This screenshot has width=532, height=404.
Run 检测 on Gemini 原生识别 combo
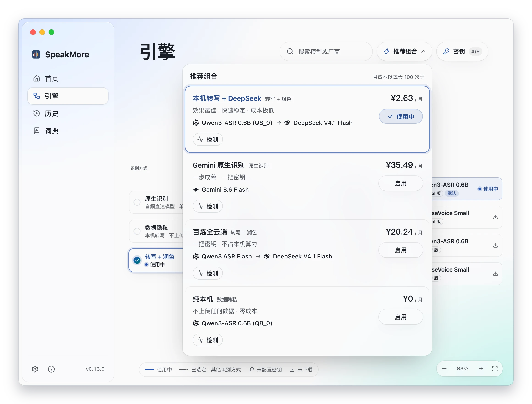[208, 206]
